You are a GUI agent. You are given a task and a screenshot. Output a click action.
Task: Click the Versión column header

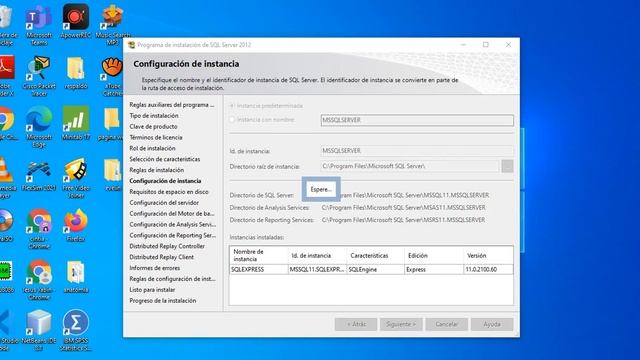click(x=488, y=256)
